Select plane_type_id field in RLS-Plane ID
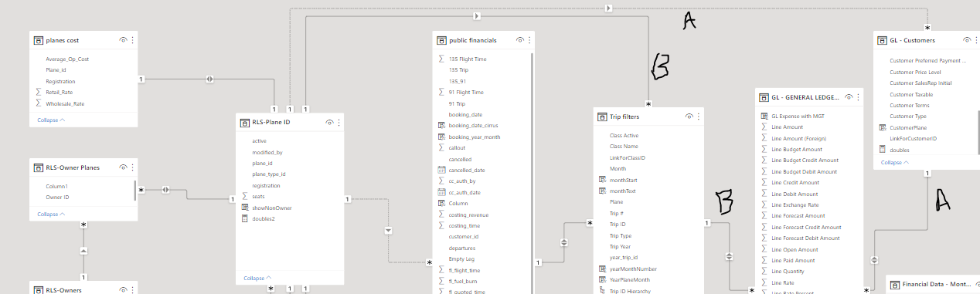 (268, 174)
